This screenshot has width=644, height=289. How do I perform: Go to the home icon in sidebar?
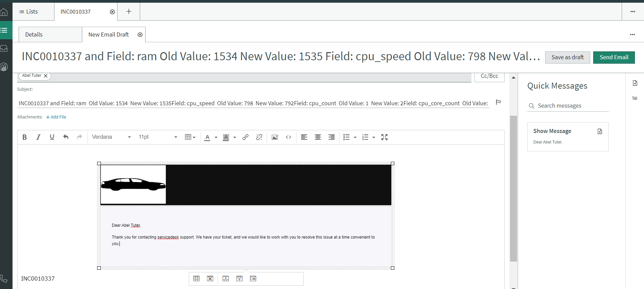point(4,13)
